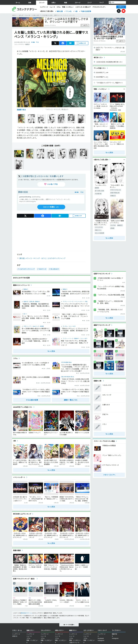Share article on Facebook from top share bar
This screenshot has height=644, width=138.
coord(63,43)
